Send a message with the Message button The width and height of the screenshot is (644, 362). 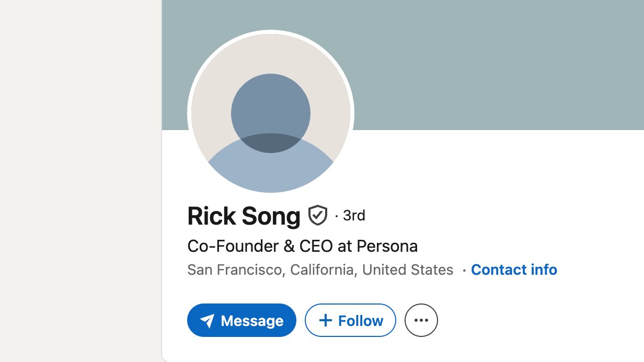(x=241, y=320)
